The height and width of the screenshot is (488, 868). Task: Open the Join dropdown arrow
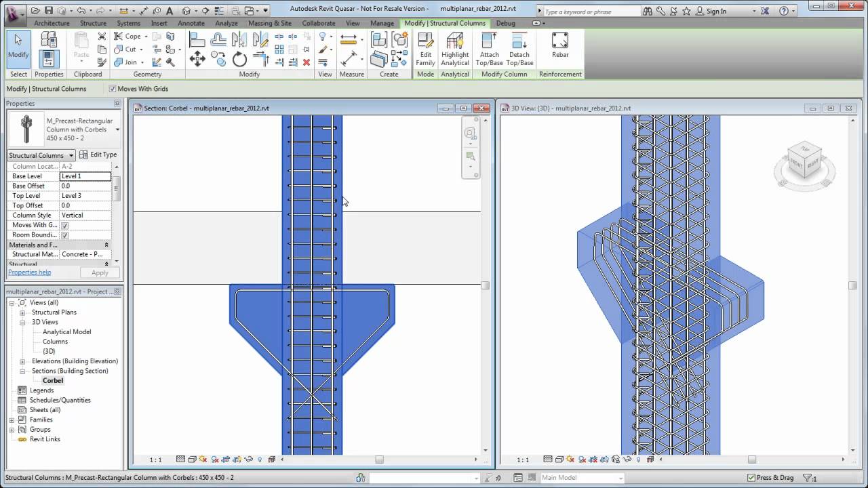point(142,62)
